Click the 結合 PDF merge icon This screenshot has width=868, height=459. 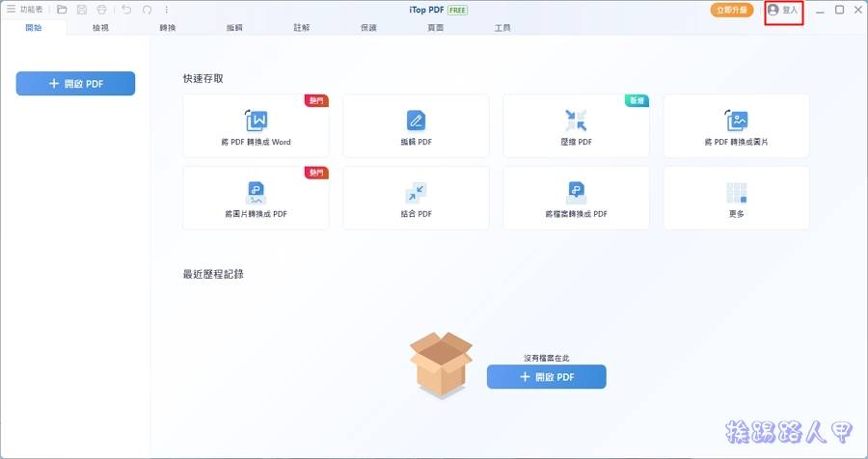pos(417,193)
